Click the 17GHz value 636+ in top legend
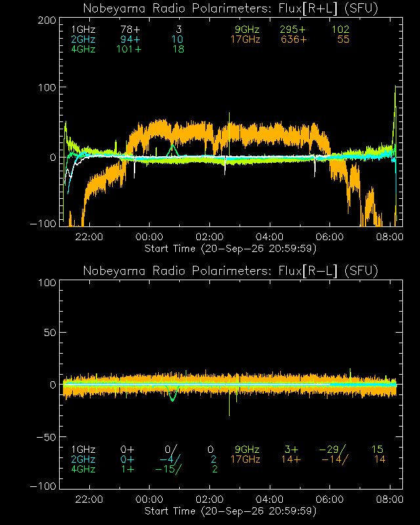Screen dimensions: 420x525 [x=294, y=39]
